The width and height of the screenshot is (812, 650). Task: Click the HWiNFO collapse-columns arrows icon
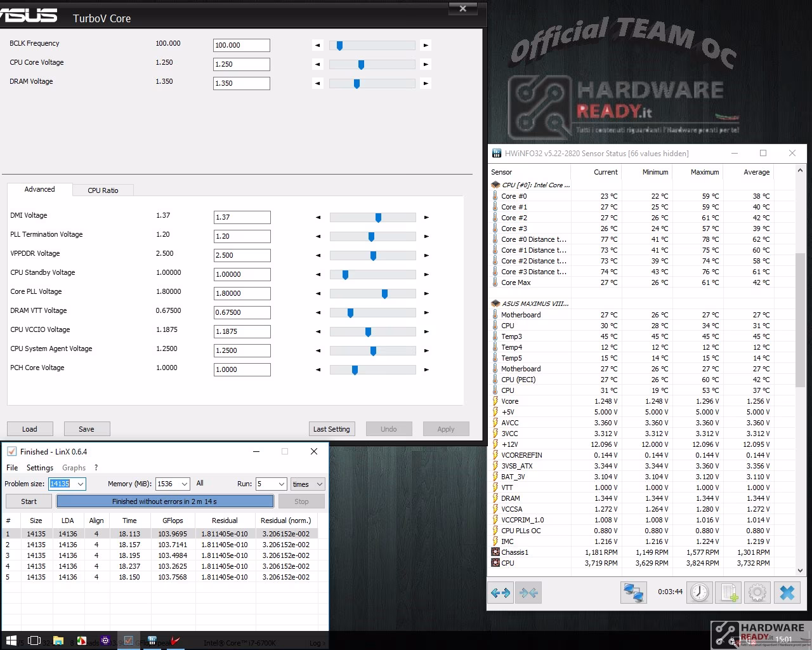pyautogui.click(x=528, y=593)
